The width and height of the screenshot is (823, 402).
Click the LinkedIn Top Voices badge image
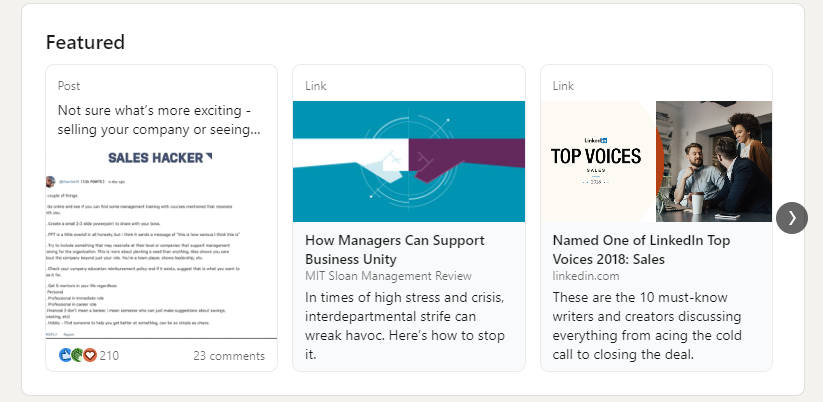596,161
